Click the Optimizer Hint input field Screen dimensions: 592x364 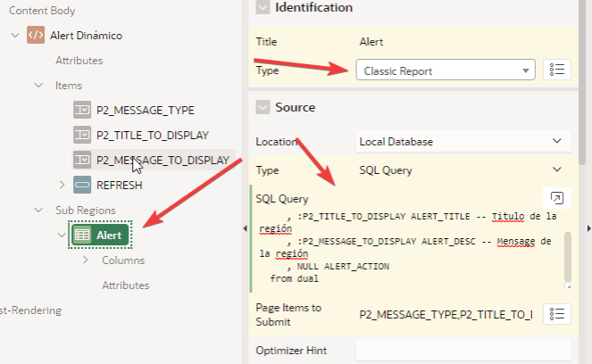[x=463, y=351]
